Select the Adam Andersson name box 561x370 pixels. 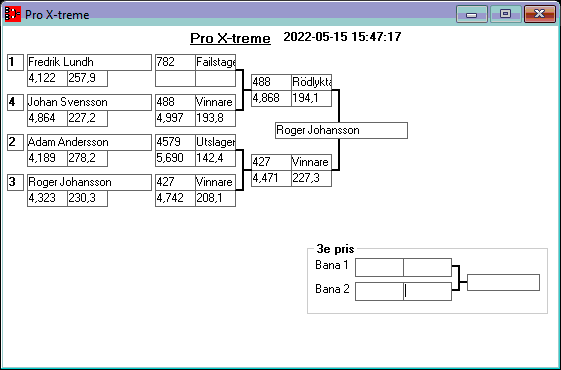tap(89, 142)
